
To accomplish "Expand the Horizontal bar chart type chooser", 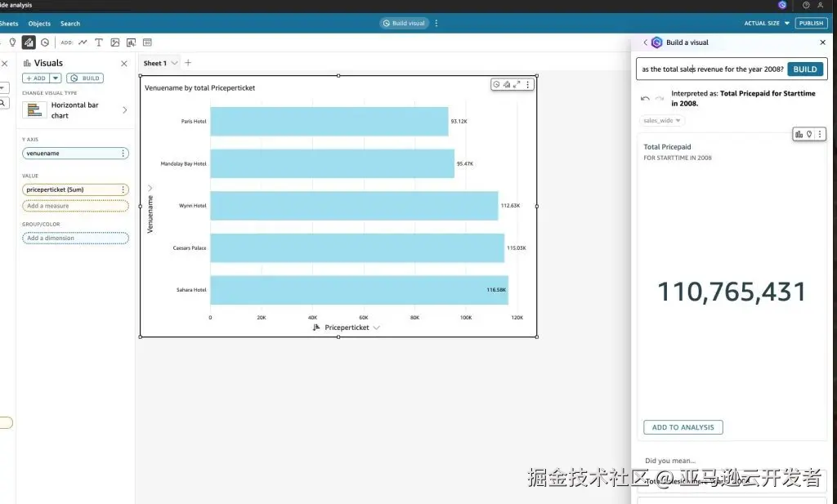I will coord(125,109).
